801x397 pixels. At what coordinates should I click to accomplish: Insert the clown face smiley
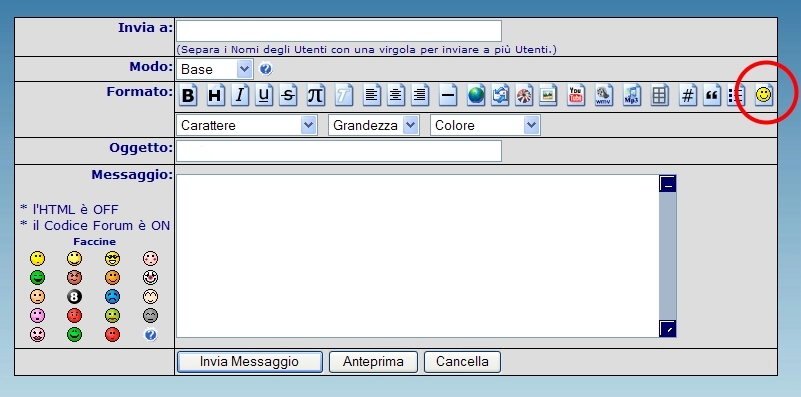click(x=150, y=277)
